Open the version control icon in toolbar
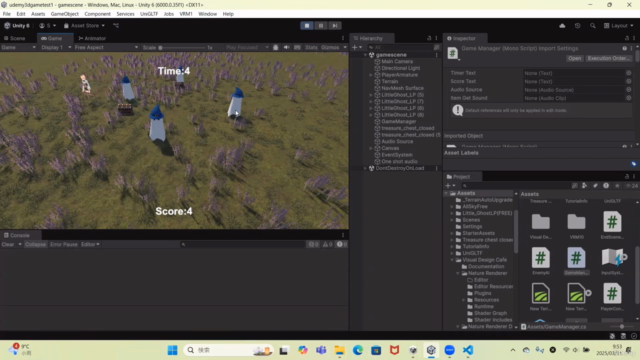This screenshot has height=360, width=640. coord(116,25)
